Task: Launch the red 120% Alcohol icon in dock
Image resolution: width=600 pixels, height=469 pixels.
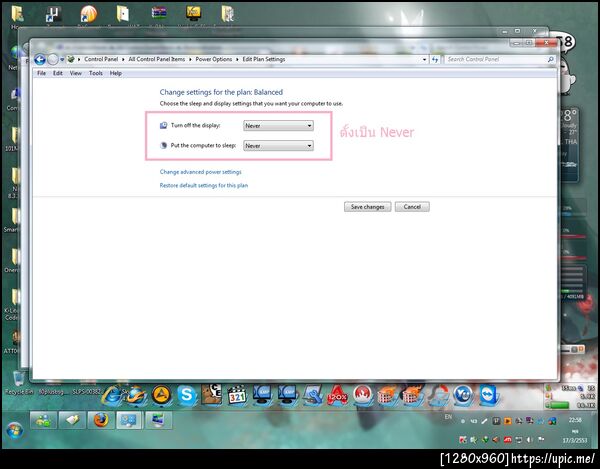Action: coord(338,396)
